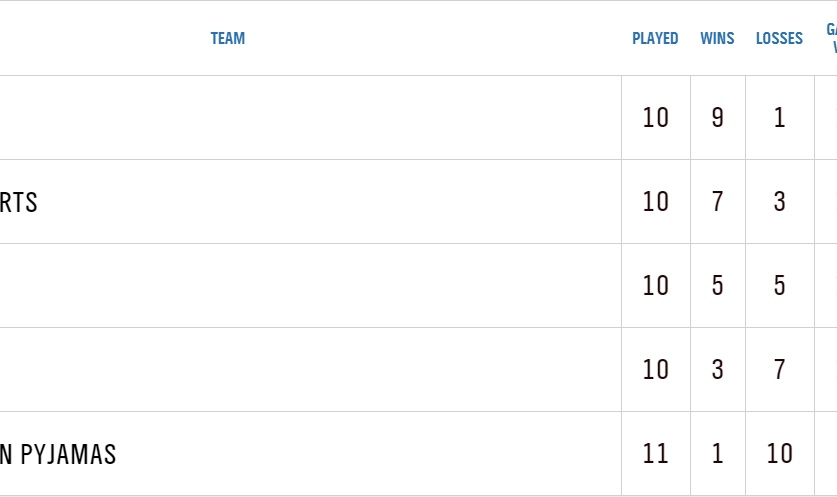Select the 1 win cell in PYJAMAS row
Screen dimensions: 837x497
717,454
